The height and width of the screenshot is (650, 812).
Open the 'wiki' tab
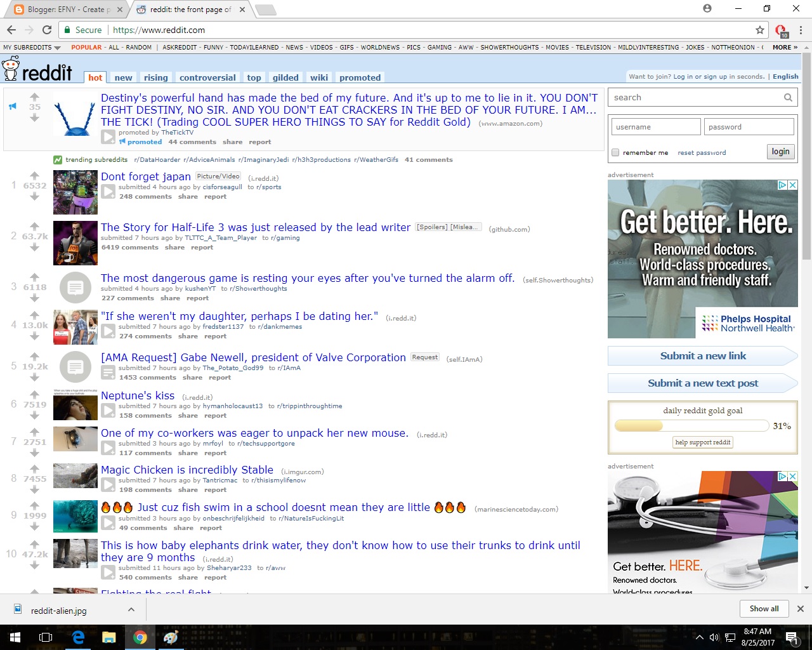319,77
